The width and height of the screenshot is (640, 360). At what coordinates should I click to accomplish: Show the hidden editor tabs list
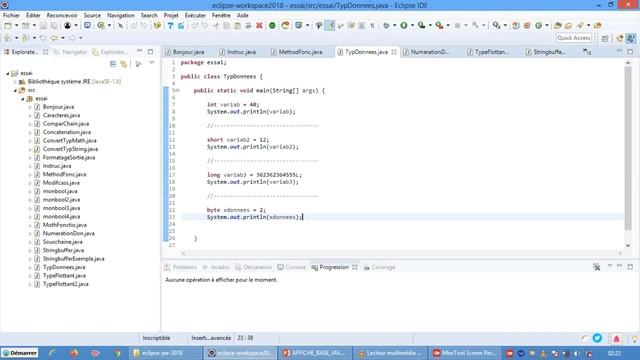pos(587,52)
